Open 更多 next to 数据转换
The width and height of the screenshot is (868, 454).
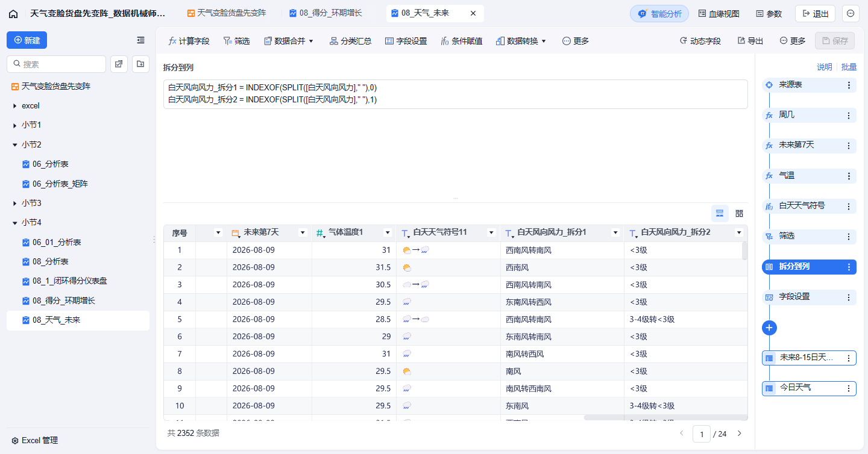575,41
